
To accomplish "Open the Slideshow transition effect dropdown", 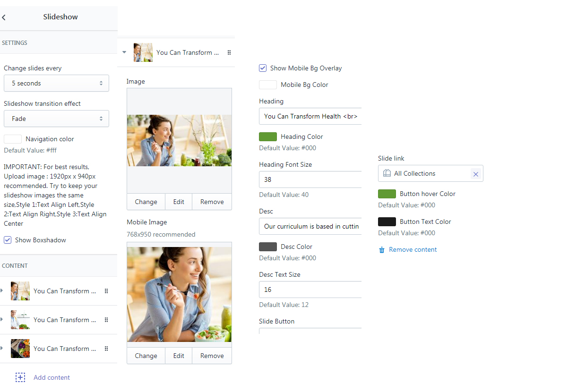I will coord(56,119).
